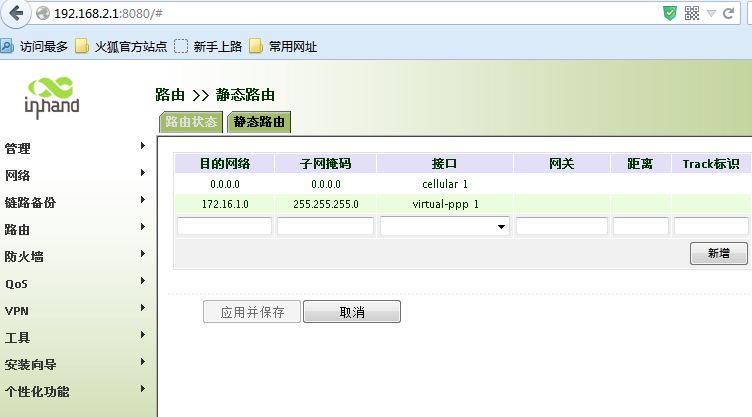This screenshot has height=417, width=752.
Task: Switch to the 路由状态 tab
Action: point(191,122)
